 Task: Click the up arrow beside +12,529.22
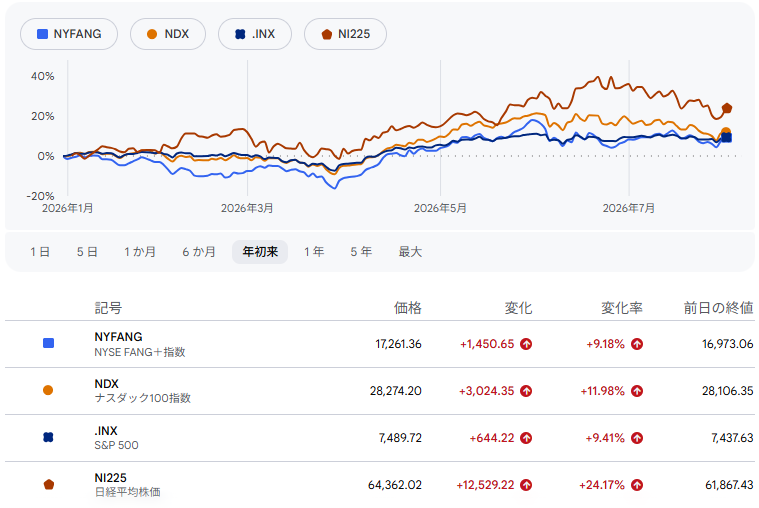[x=526, y=485]
